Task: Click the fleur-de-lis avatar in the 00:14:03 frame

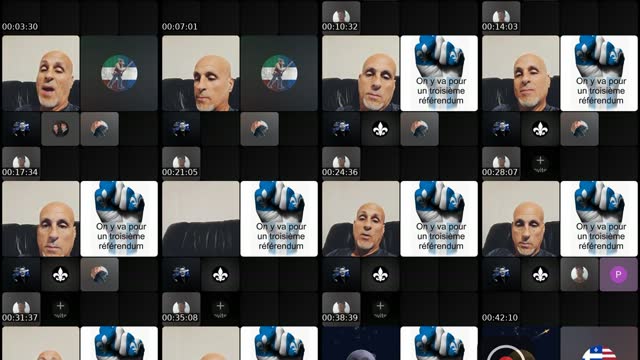Action: coord(540,129)
